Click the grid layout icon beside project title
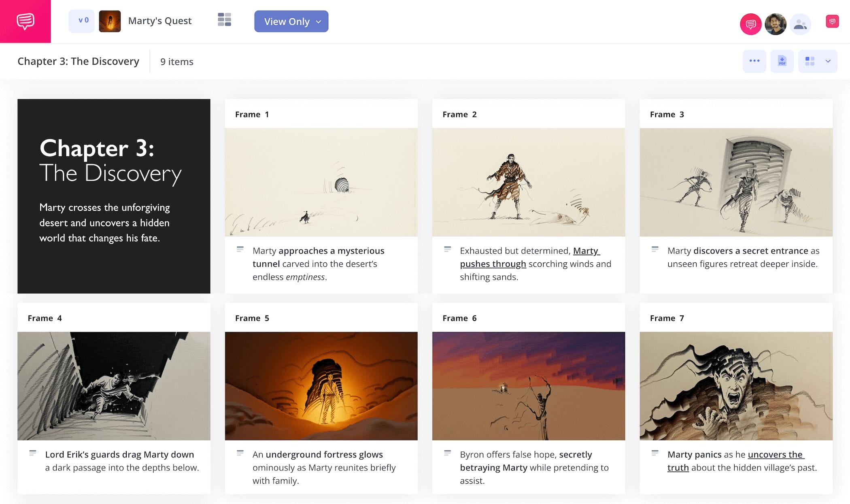 (225, 20)
